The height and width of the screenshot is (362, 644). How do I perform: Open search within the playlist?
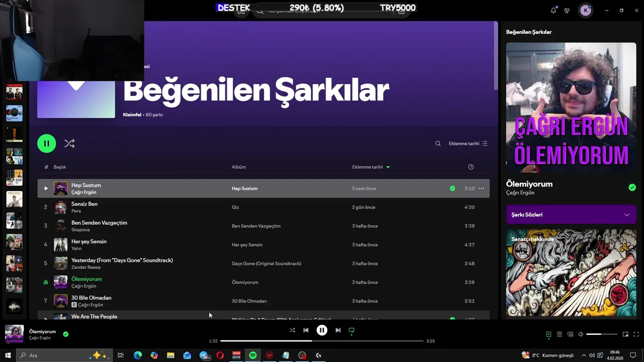coord(438,143)
